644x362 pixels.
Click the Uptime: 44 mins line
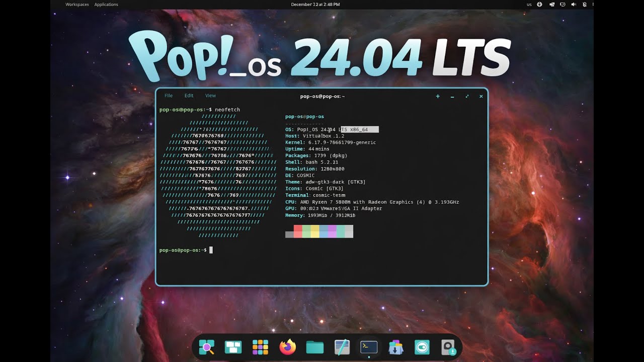click(307, 149)
